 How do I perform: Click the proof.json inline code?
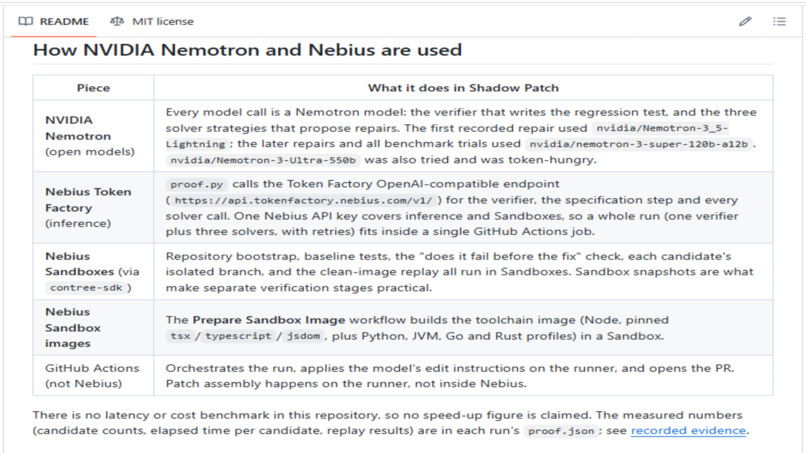click(561, 431)
